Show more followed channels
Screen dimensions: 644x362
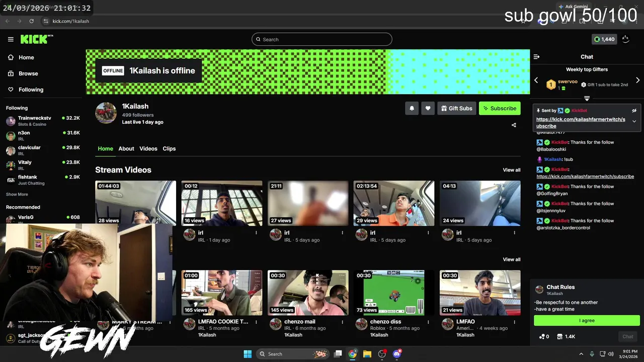[x=17, y=195]
